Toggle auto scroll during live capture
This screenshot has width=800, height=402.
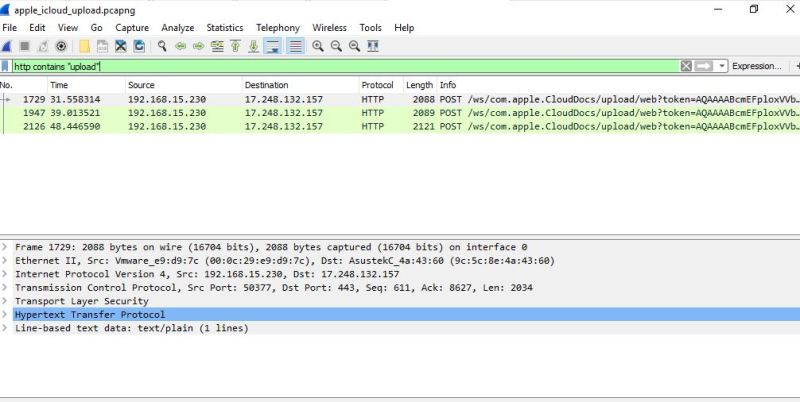point(273,46)
